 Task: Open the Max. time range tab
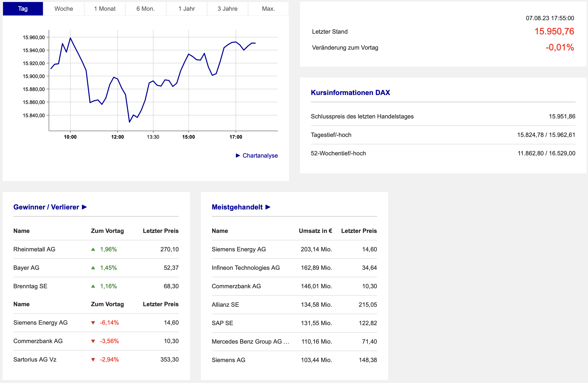[268, 9]
